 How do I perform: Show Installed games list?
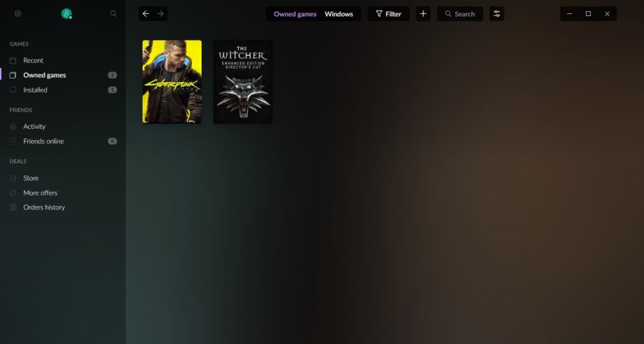[35, 90]
